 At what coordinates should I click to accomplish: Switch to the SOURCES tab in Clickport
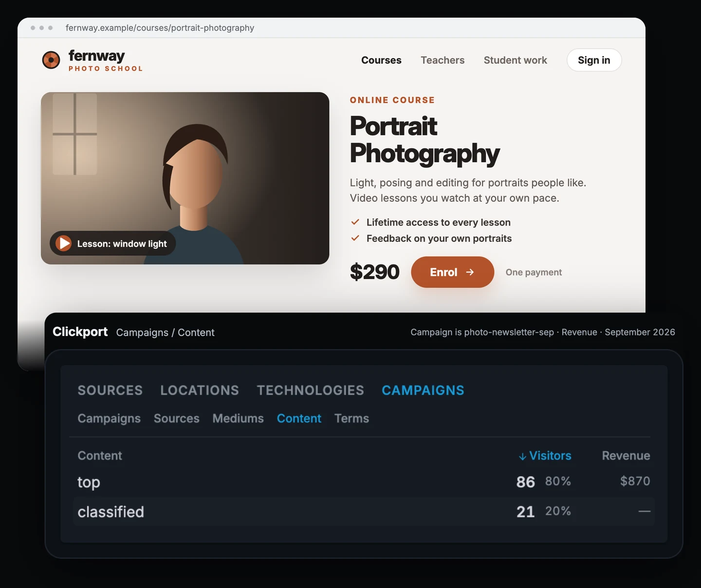[110, 390]
